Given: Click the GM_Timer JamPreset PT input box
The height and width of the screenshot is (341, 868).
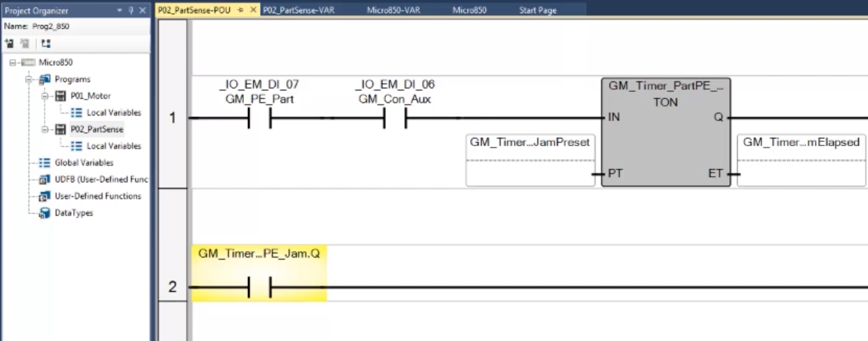Looking at the screenshot, I should (x=529, y=161).
